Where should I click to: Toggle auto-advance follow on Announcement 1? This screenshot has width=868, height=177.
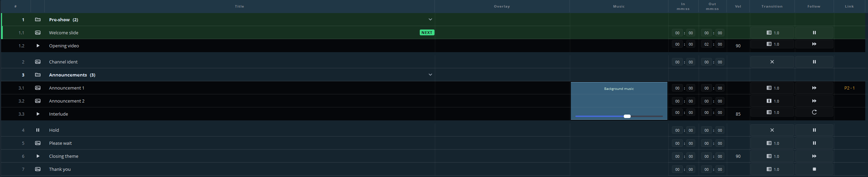[814, 88]
